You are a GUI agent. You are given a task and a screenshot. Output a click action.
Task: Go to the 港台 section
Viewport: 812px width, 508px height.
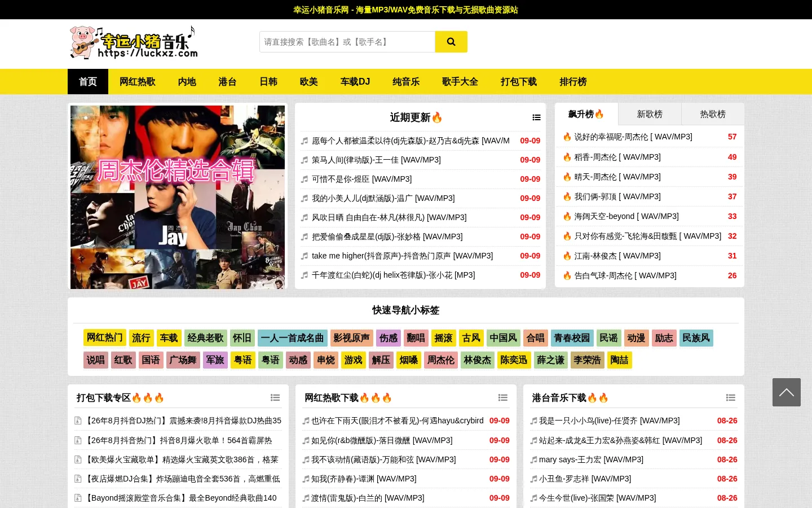click(228, 82)
